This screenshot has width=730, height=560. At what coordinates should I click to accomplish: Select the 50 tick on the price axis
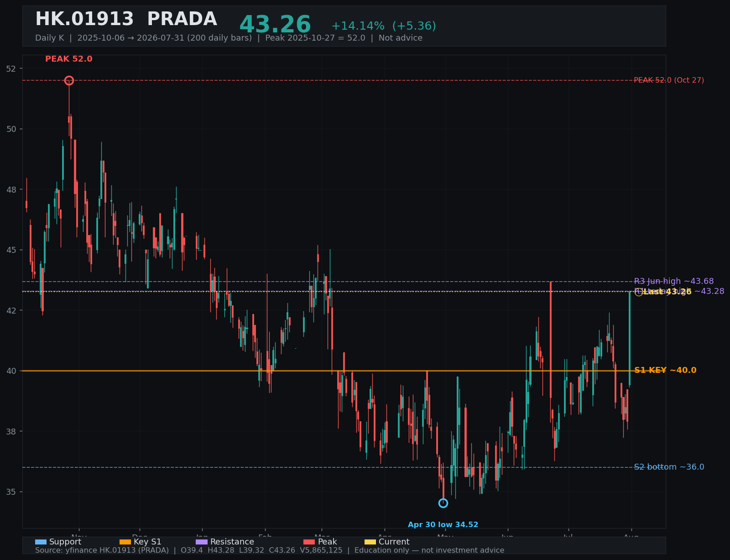click(11, 129)
